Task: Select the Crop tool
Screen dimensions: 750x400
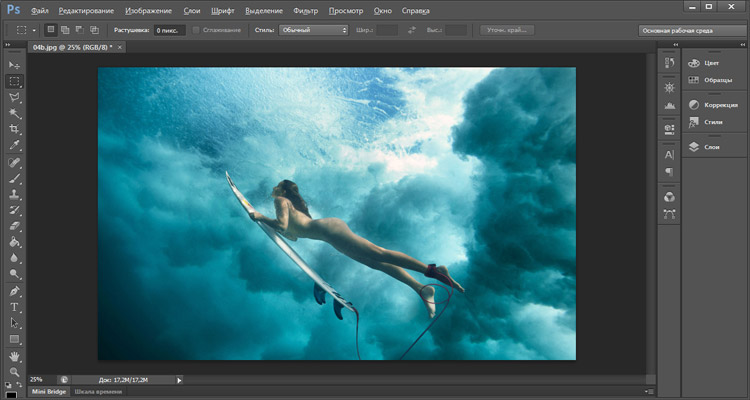Action: (14, 129)
